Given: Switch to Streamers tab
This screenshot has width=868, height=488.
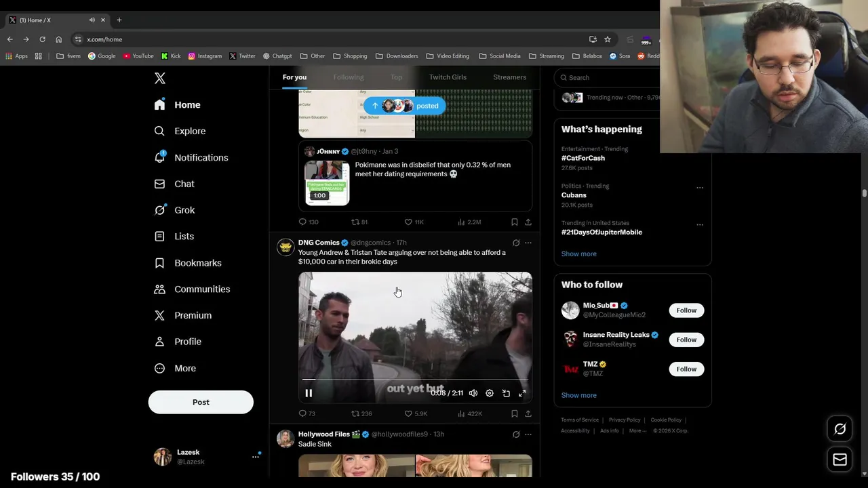Looking at the screenshot, I should click(x=509, y=77).
